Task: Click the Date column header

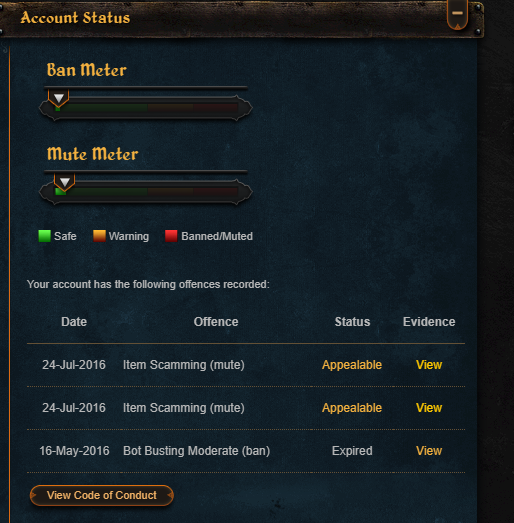Action: (x=74, y=322)
